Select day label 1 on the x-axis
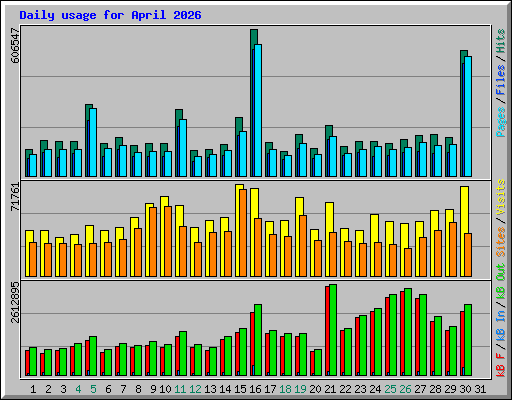This screenshot has height=400, width=512. click(x=33, y=389)
